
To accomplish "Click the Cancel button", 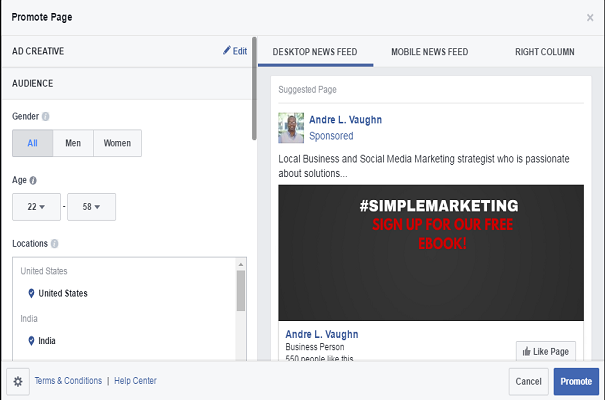I will tap(528, 381).
